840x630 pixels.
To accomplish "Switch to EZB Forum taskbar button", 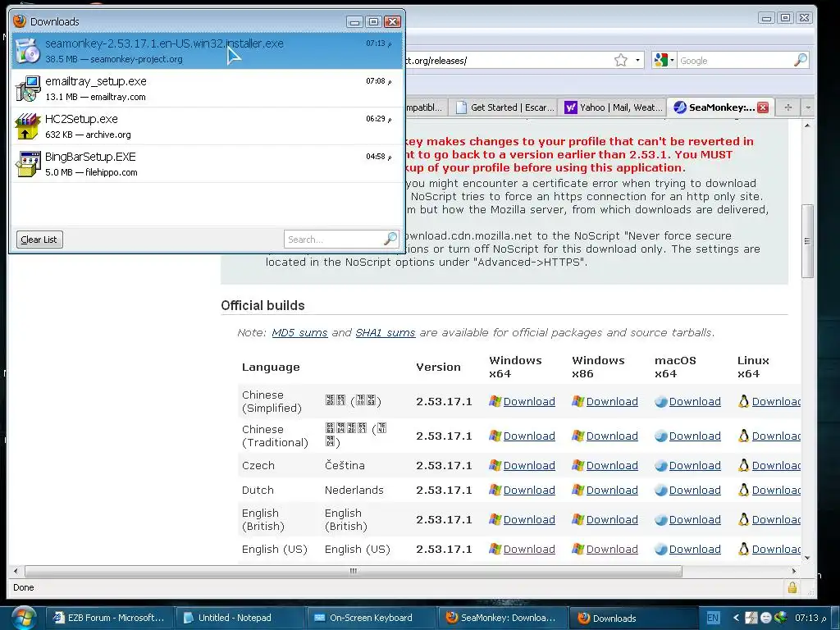I will 109,618.
